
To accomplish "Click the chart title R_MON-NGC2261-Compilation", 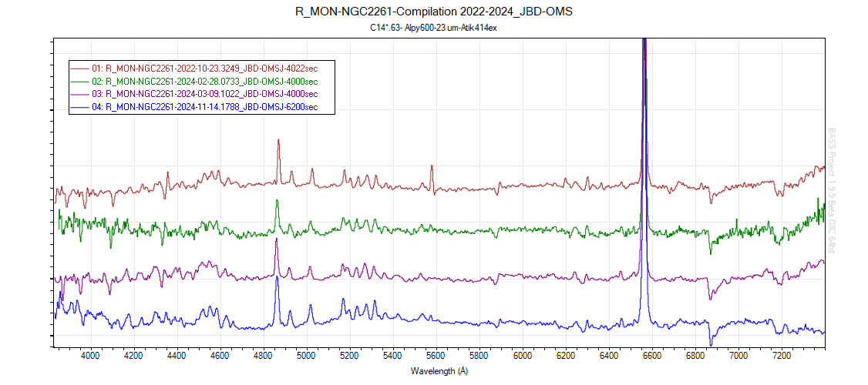I will [434, 12].
